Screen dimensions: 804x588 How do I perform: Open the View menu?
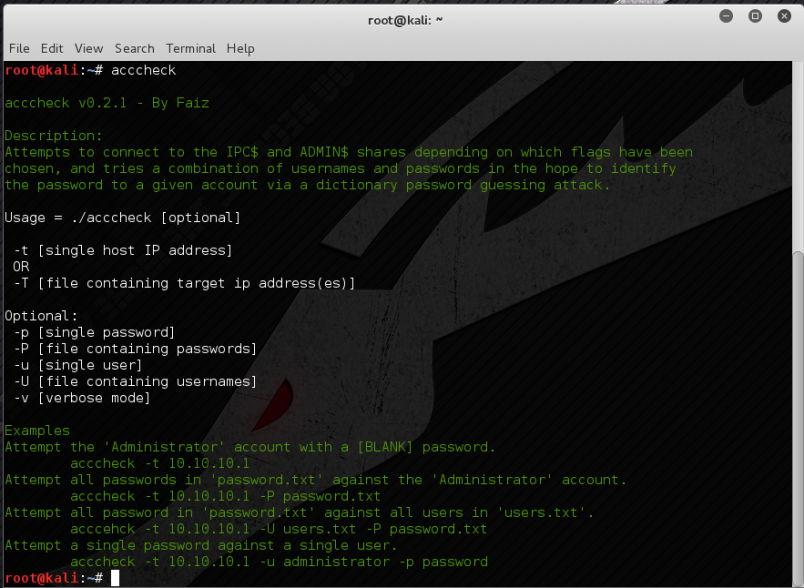coord(89,48)
